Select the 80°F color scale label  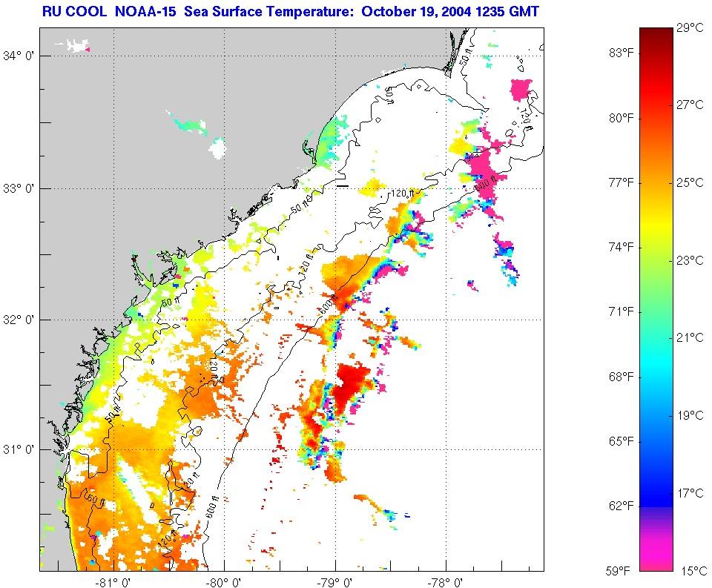(621, 118)
